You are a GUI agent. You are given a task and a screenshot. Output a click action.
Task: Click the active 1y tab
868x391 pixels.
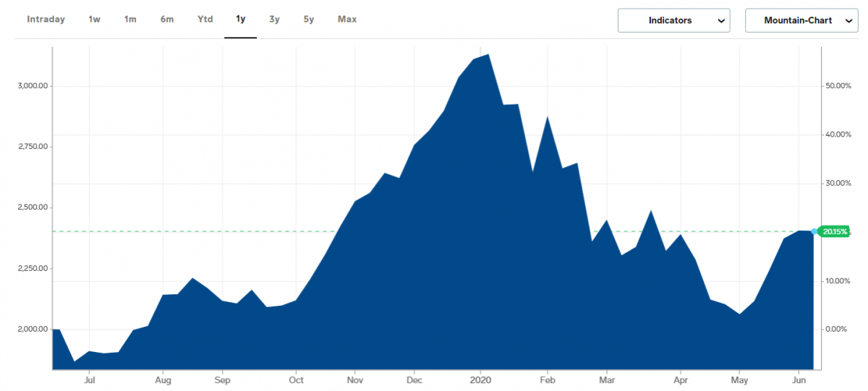241,20
